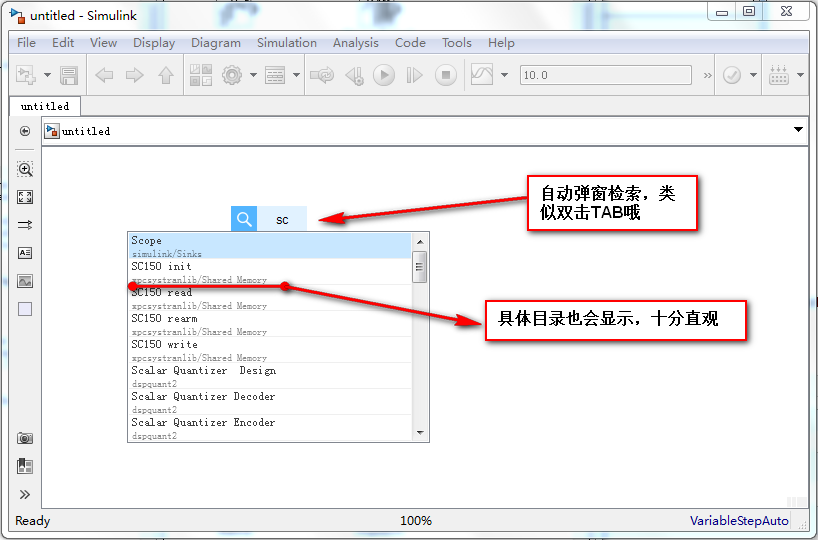Open the Diagram menu
Image resolution: width=818 pixels, height=540 pixels.
click(x=216, y=43)
